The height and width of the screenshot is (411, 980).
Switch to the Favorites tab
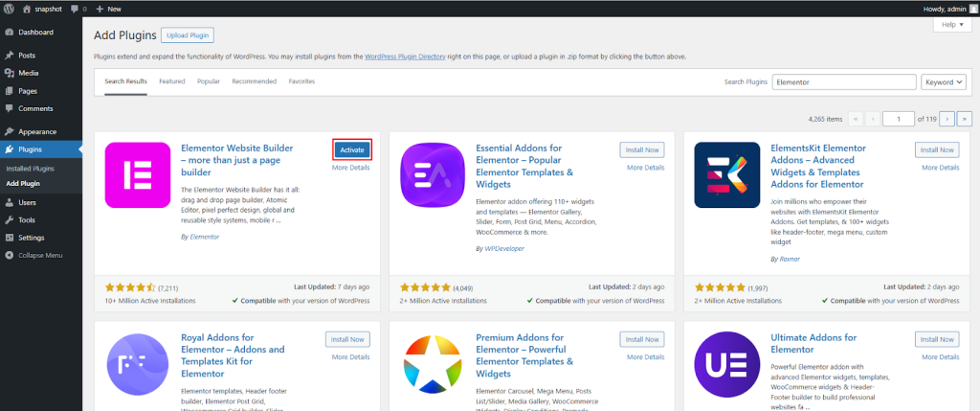point(301,81)
